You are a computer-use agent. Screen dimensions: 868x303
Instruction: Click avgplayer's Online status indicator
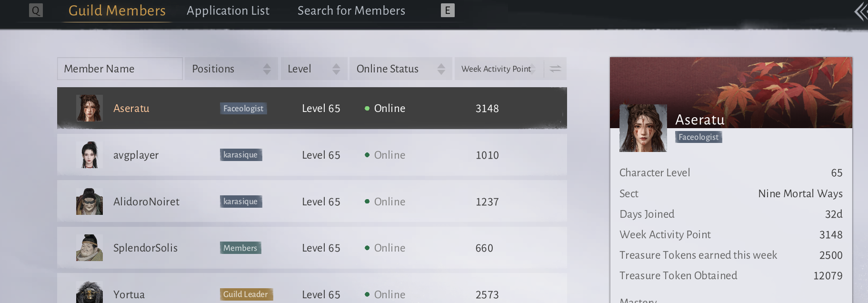pos(385,155)
